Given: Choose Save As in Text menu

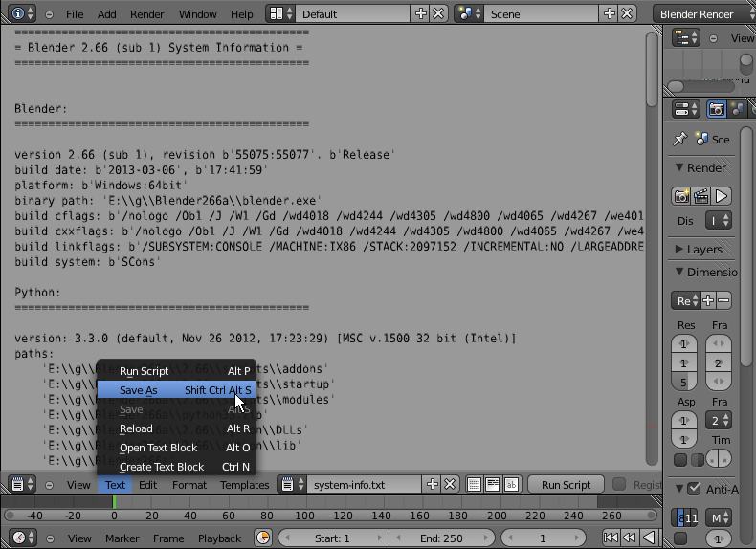Looking at the screenshot, I should coord(176,390).
